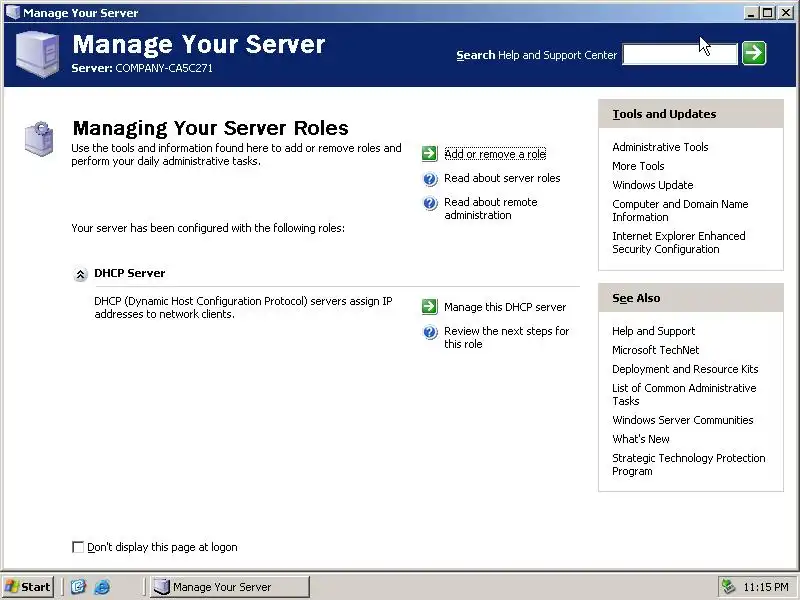Image resolution: width=800 pixels, height=600 pixels.
Task: Click the window icon in the title bar
Action: (x=12, y=12)
